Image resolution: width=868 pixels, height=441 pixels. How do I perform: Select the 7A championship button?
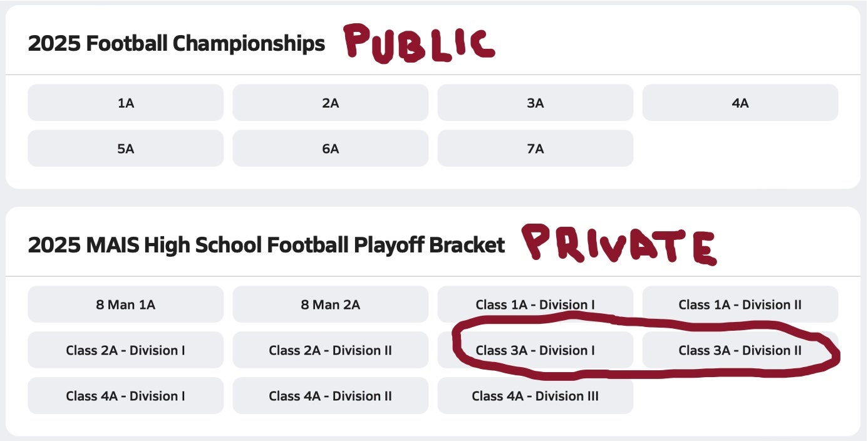pyautogui.click(x=535, y=148)
